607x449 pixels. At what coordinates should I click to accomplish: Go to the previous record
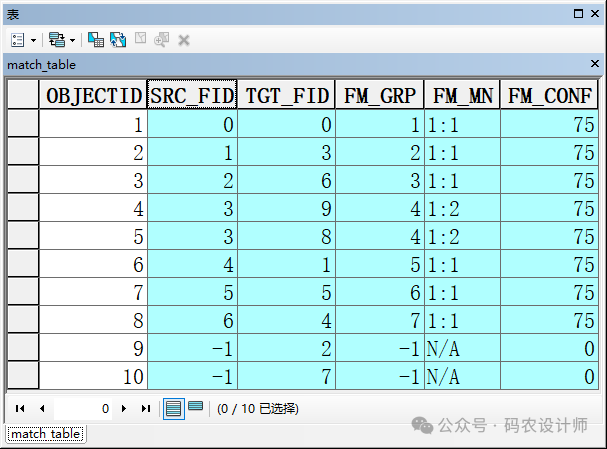(42, 409)
